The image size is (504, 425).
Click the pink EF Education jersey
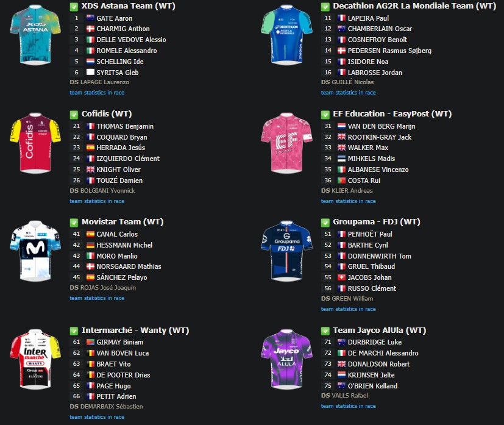(x=286, y=143)
